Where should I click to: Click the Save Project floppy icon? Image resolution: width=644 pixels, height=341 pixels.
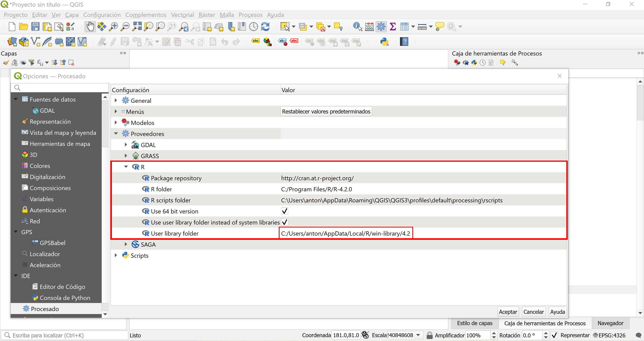pyautogui.click(x=35, y=27)
